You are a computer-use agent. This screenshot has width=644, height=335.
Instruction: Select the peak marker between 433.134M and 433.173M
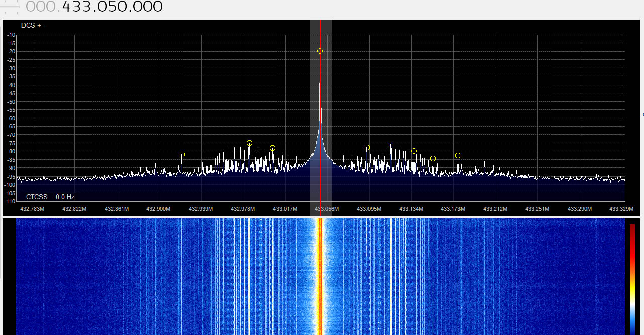pos(433,159)
